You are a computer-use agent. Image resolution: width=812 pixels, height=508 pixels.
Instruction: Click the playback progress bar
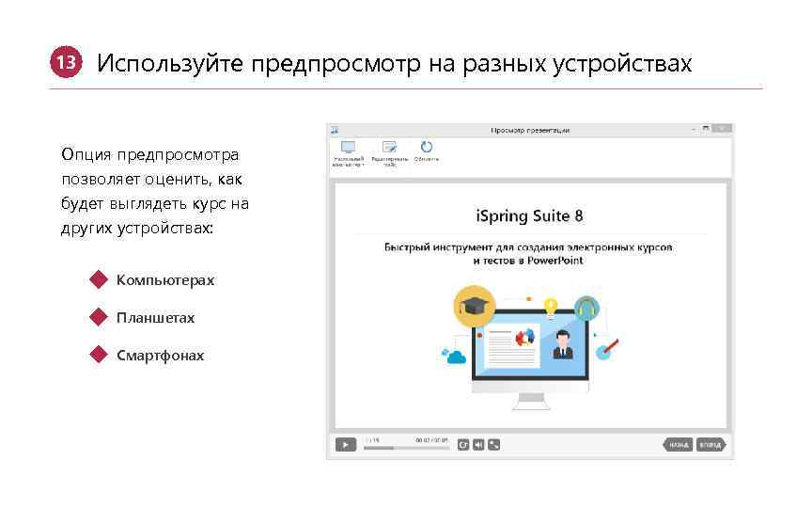click(407, 448)
